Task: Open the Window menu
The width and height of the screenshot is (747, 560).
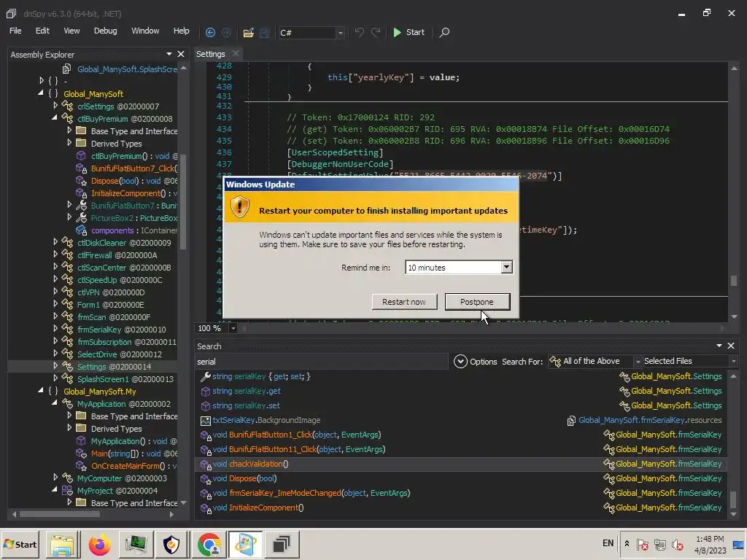Action: [145, 31]
